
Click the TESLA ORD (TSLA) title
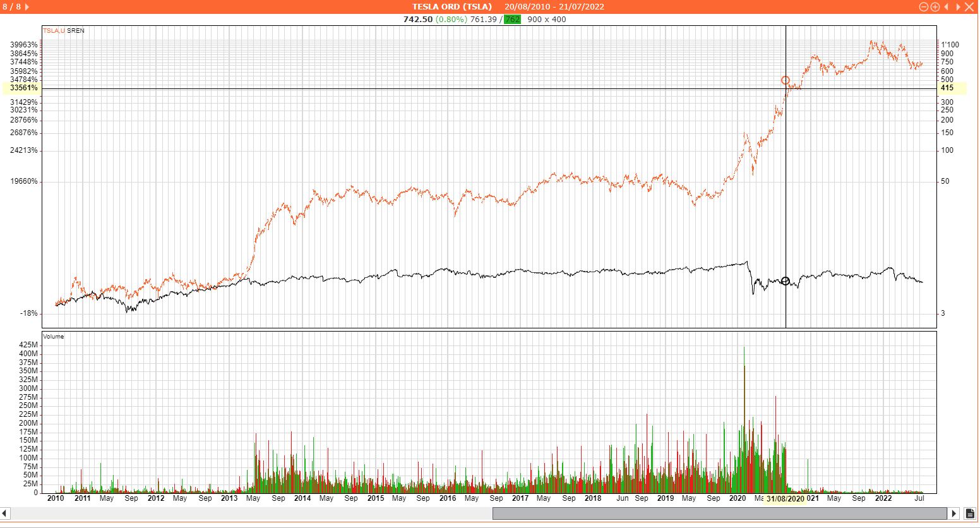point(452,7)
